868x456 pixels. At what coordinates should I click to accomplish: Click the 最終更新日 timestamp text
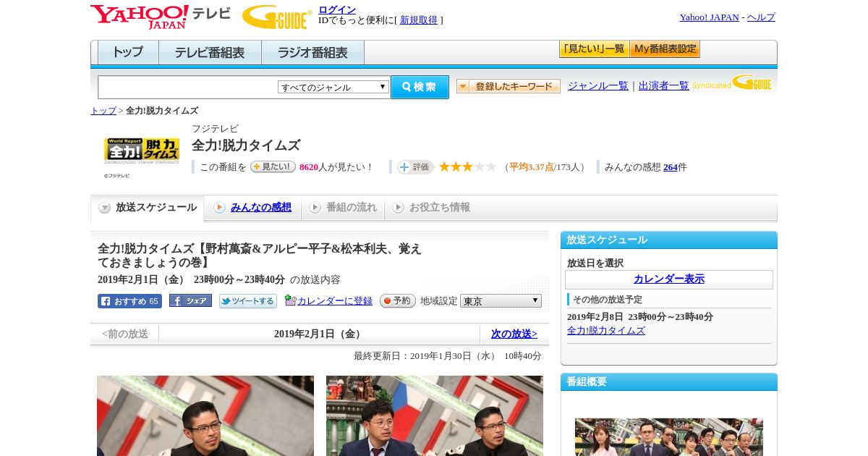(448, 356)
